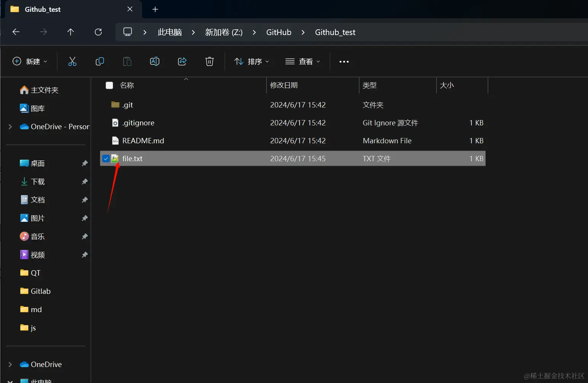Sort by 修改日期 column header
Screen dimensions: 588x383
tap(284, 85)
